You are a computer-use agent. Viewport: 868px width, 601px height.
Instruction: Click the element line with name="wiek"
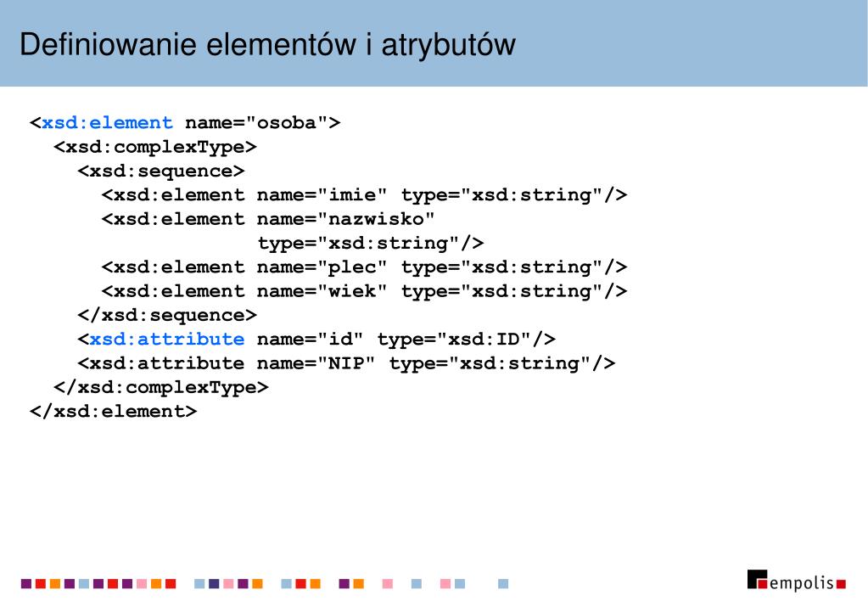click(x=364, y=291)
